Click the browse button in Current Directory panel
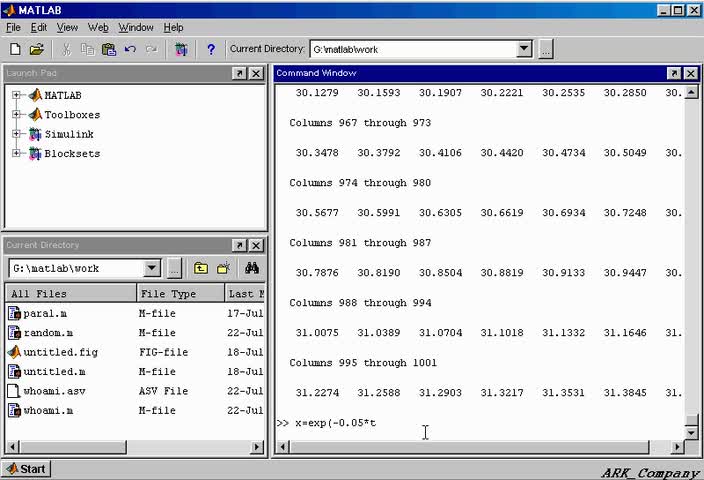704x480 pixels. 174,269
